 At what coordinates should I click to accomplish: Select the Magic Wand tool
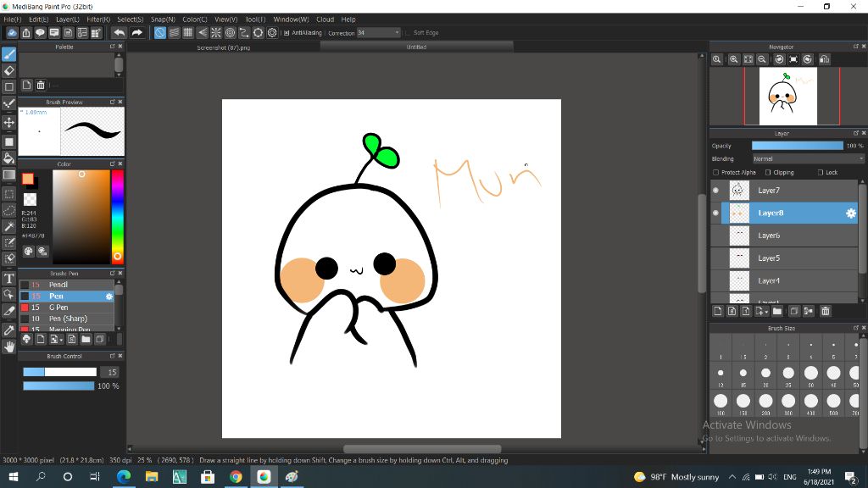pyautogui.click(x=8, y=226)
